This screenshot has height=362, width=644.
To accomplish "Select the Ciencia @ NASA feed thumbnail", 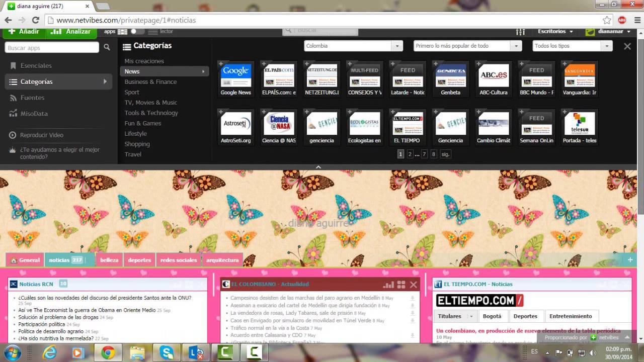I will point(279,123).
